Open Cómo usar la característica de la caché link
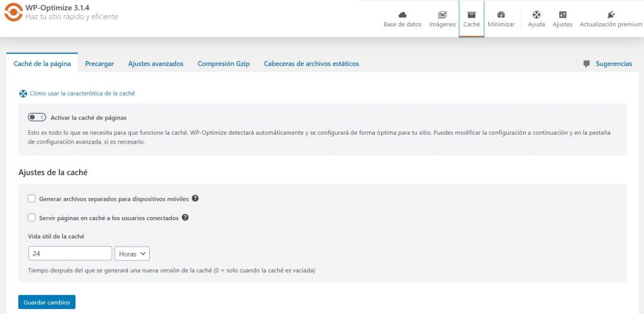The image size is (644, 314). point(82,93)
